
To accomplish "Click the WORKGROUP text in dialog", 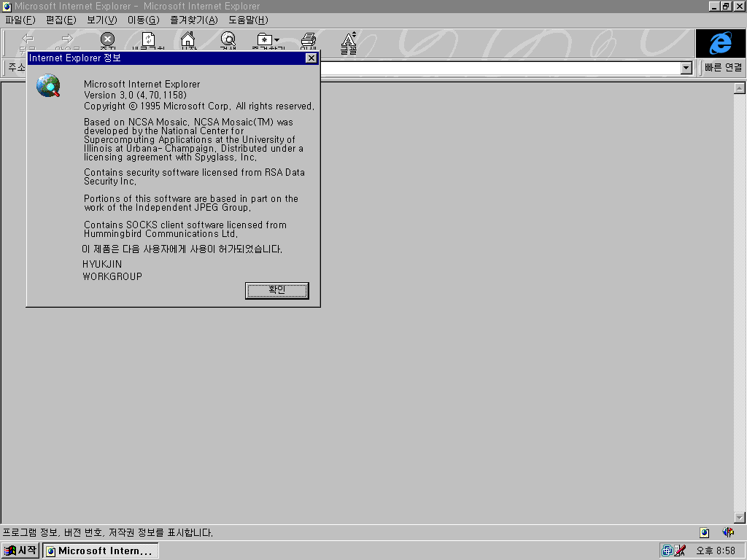I will [112, 276].
